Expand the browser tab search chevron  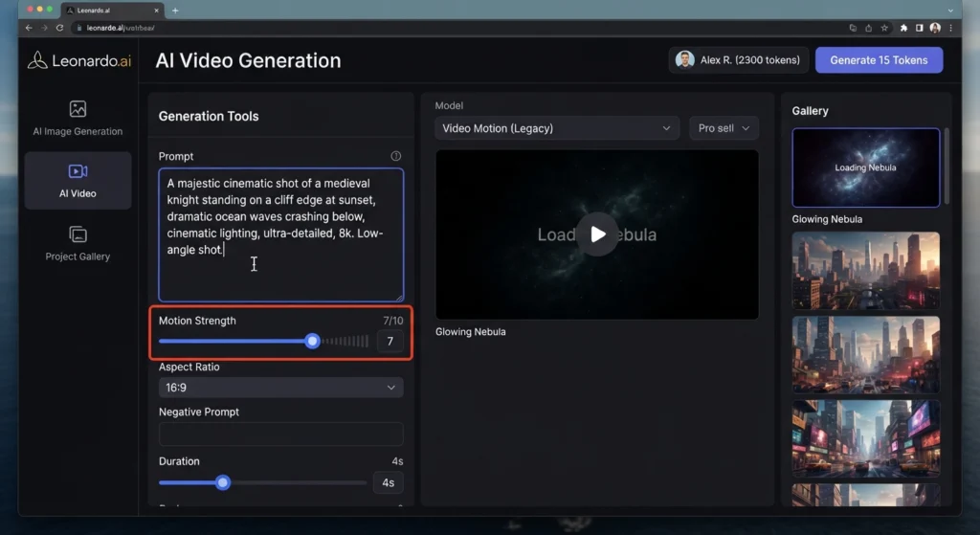point(950,10)
